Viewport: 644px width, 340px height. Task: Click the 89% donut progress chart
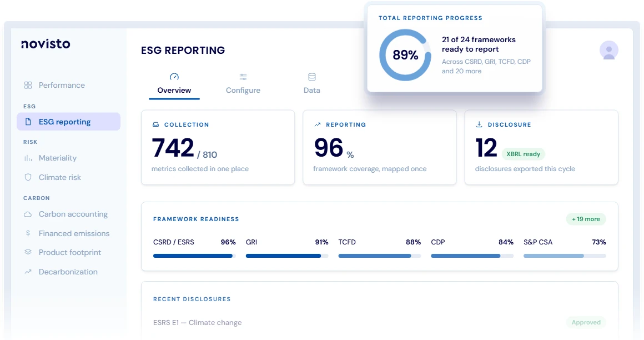(405, 54)
